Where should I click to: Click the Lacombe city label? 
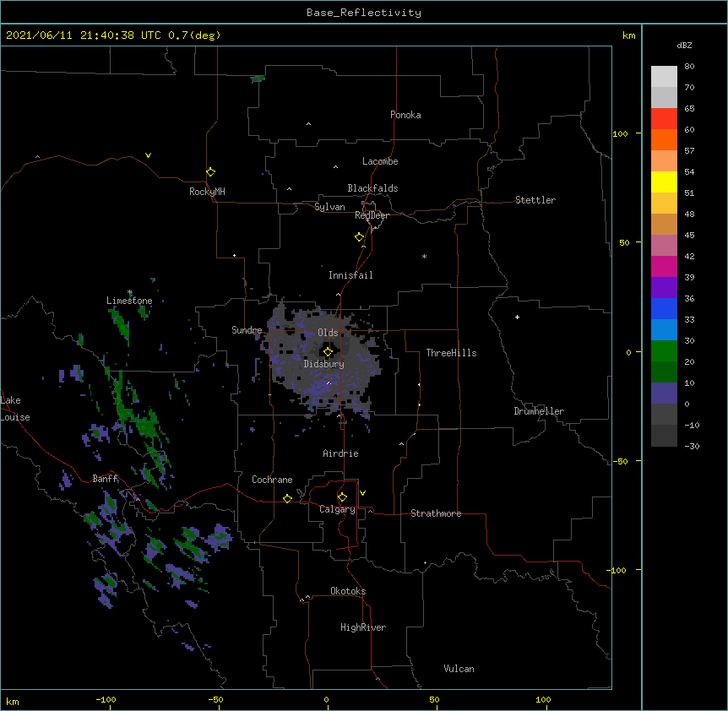point(380,161)
